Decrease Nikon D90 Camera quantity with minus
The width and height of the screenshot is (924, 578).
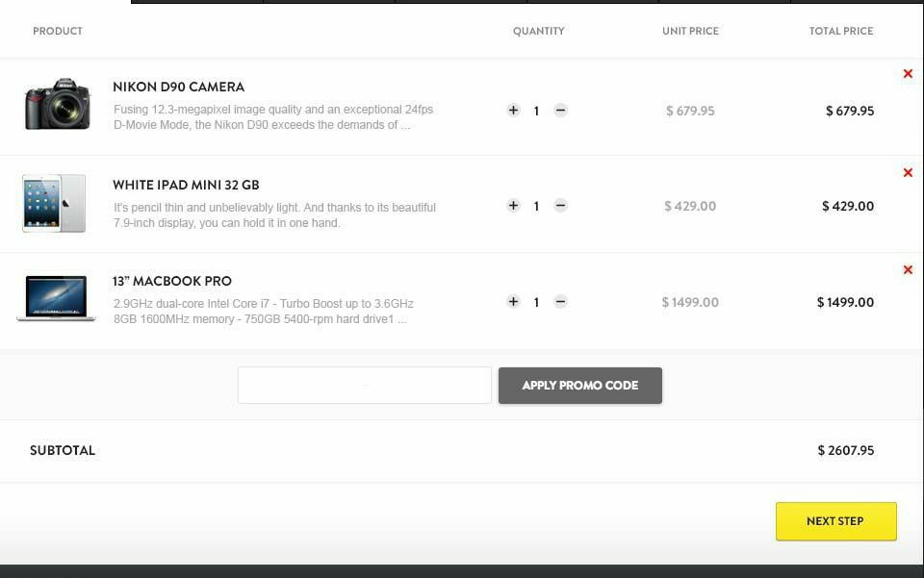click(560, 110)
